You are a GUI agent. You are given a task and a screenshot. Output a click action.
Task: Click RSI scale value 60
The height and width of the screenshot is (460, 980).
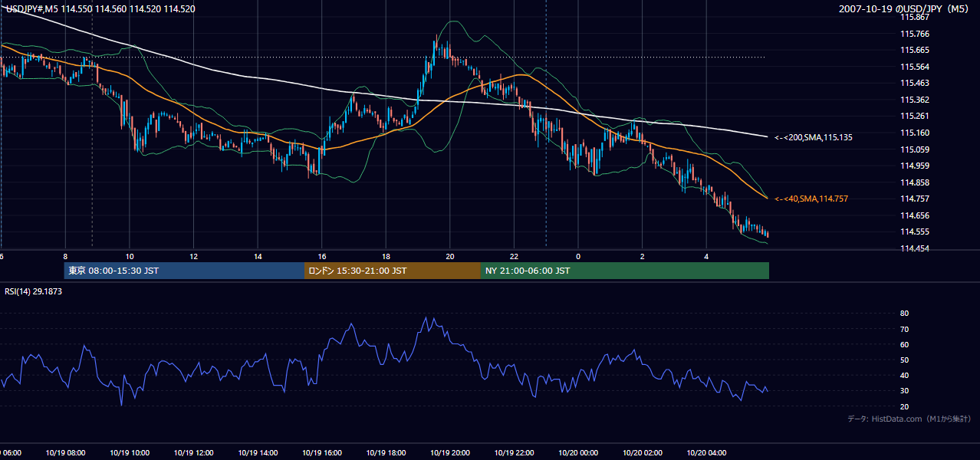tap(904, 345)
